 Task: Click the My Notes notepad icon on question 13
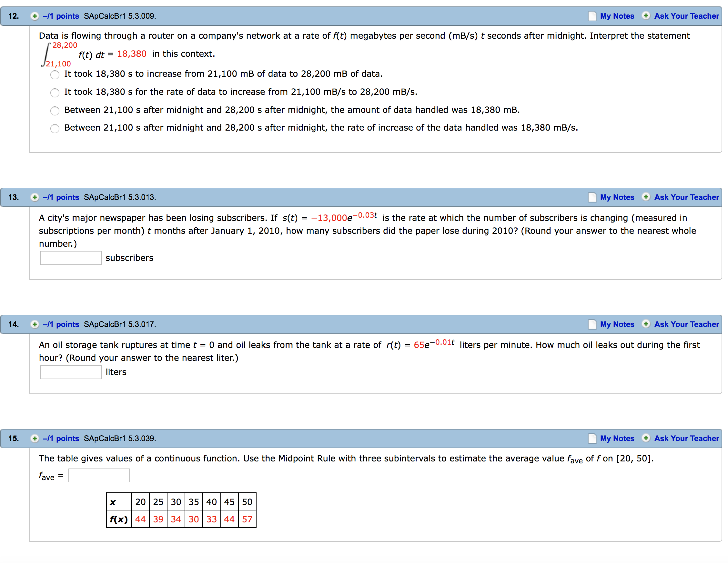[x=593, y=197]
